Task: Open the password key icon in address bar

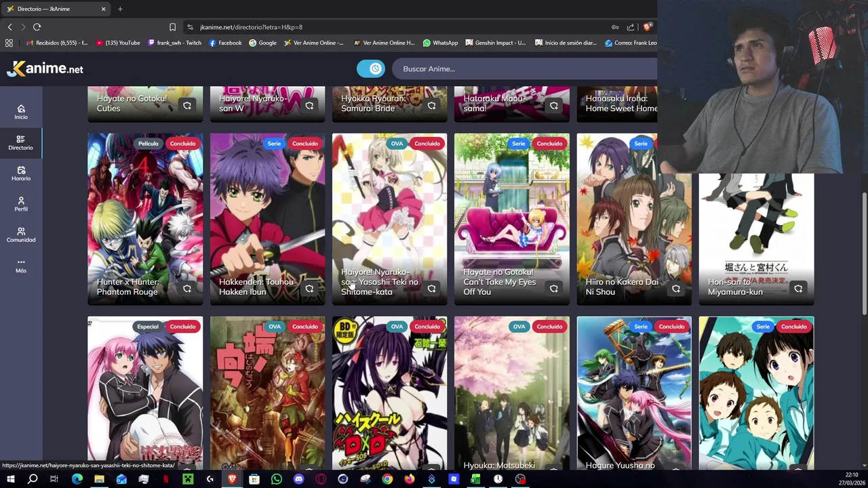Action: click(615, 27)
